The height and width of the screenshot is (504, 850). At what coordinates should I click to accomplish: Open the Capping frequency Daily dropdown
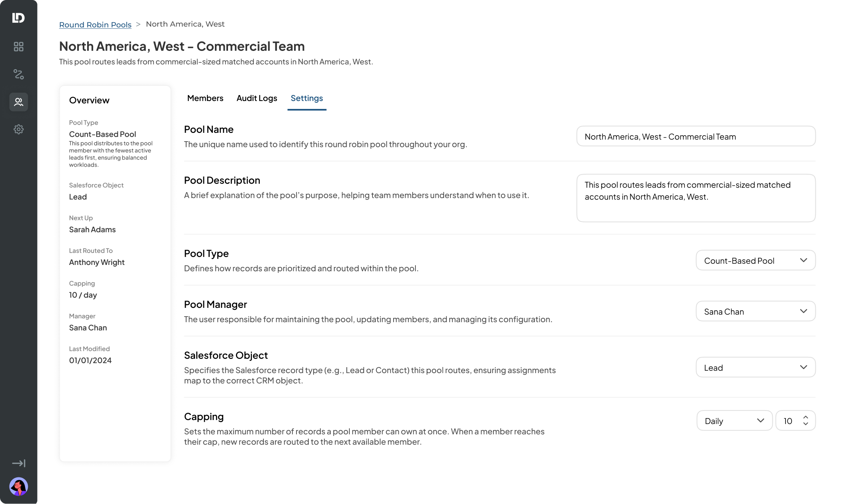[735, 421]
